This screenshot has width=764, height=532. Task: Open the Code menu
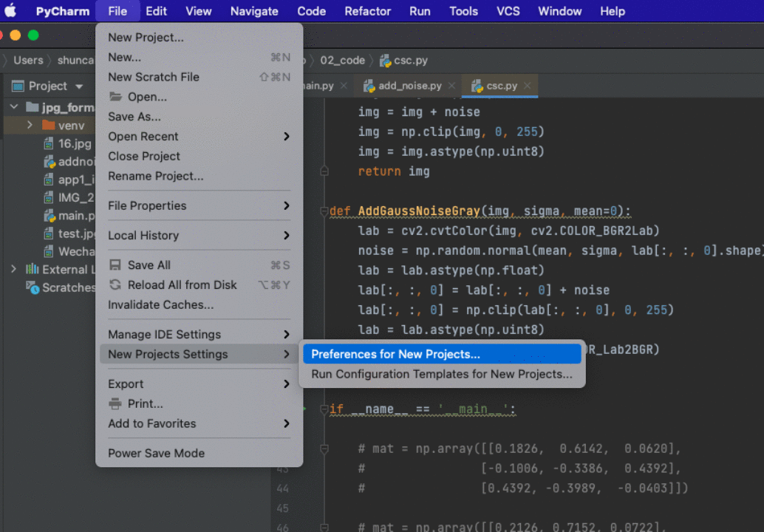311,11
